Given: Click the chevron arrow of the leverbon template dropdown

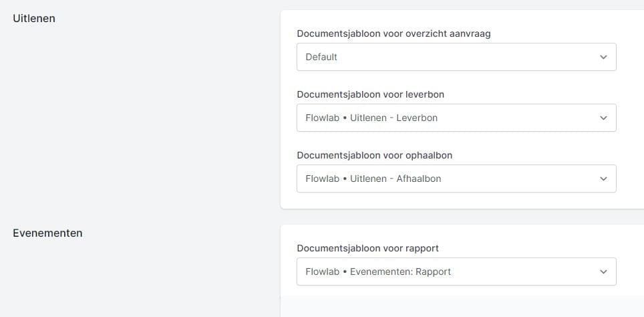Looking at the screenshot, I should pos(603,118).
